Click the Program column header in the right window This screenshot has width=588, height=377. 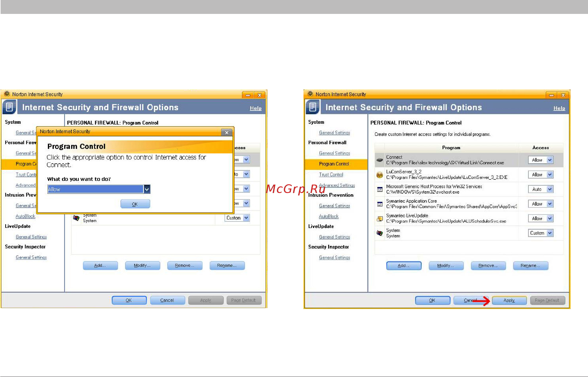451,148
